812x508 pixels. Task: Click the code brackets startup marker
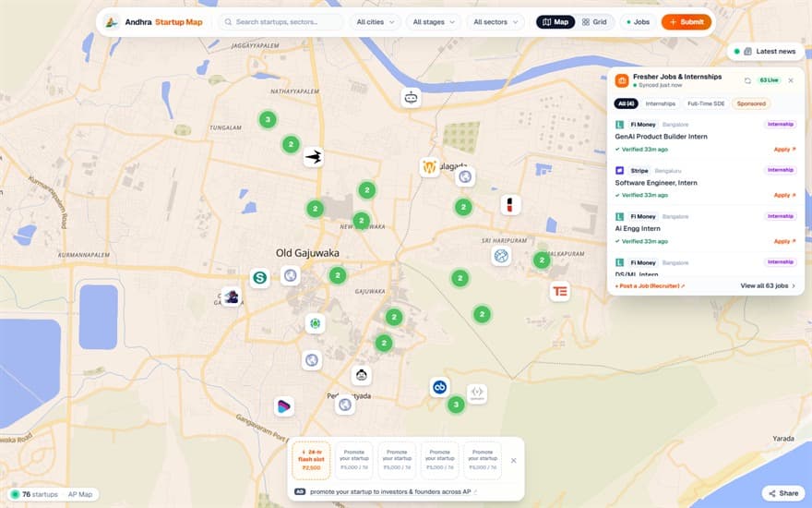click(477, 393)
